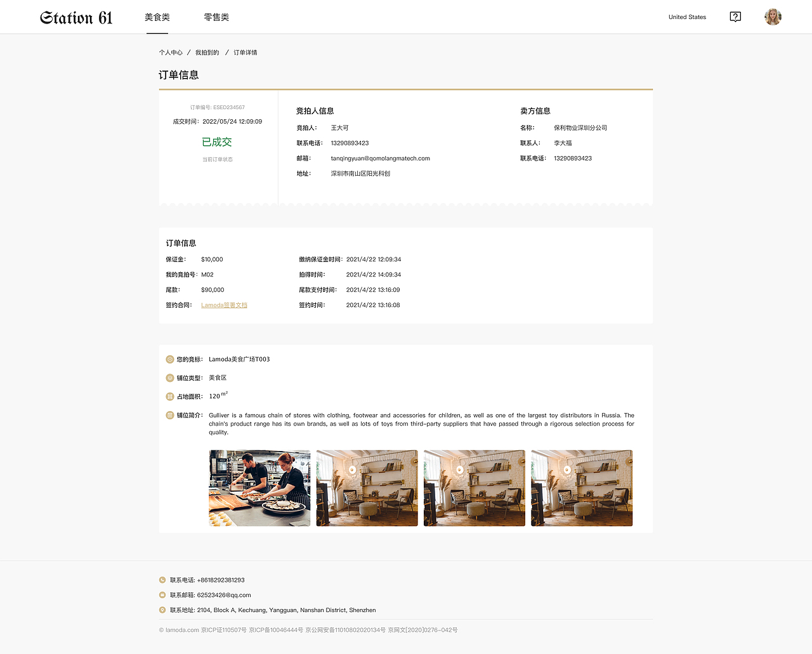
Task: Select the 京ICP证110507号 footer text
Action: pos(224,630)
